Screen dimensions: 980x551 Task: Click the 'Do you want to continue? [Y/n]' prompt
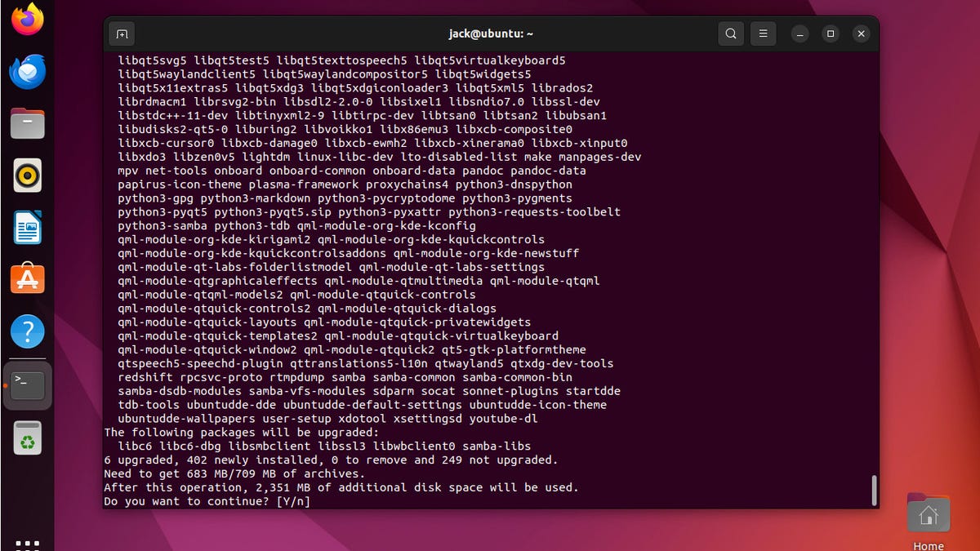pos(207,501)
